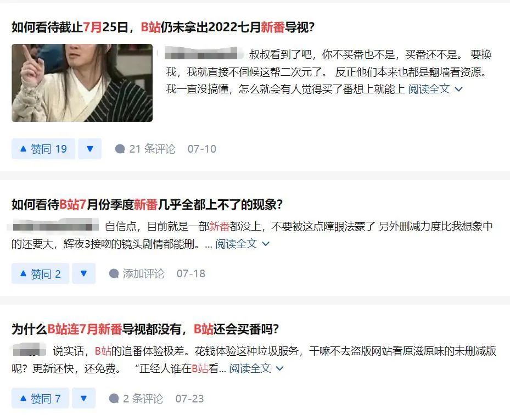Upvote the answer with 赞同 19

tap(43, 149)
